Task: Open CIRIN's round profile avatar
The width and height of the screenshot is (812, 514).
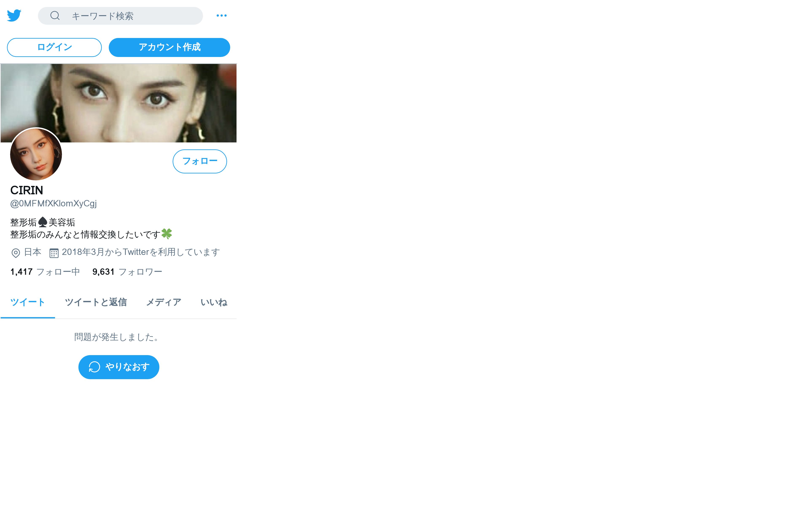Action: (36, 154)
